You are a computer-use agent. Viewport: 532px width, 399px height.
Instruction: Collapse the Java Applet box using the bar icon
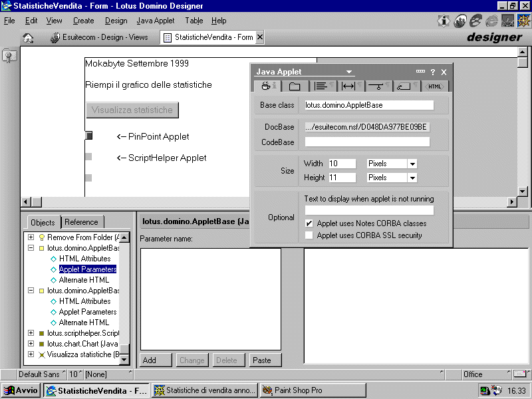420,71
